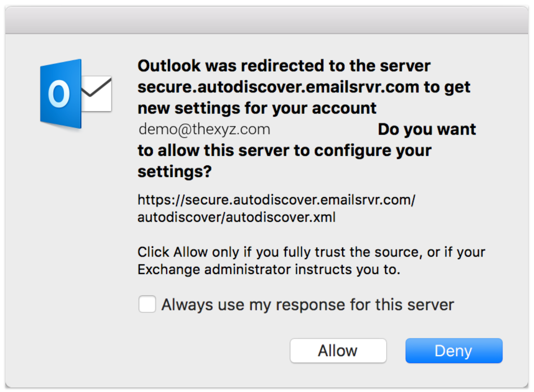Click the 'Outlook was redirected to the server' heading
The image size is (534, 392).
point(284,66)
